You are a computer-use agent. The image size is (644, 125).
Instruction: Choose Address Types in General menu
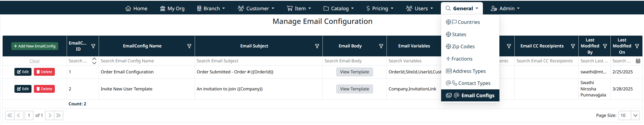click(x=469, y=71)
